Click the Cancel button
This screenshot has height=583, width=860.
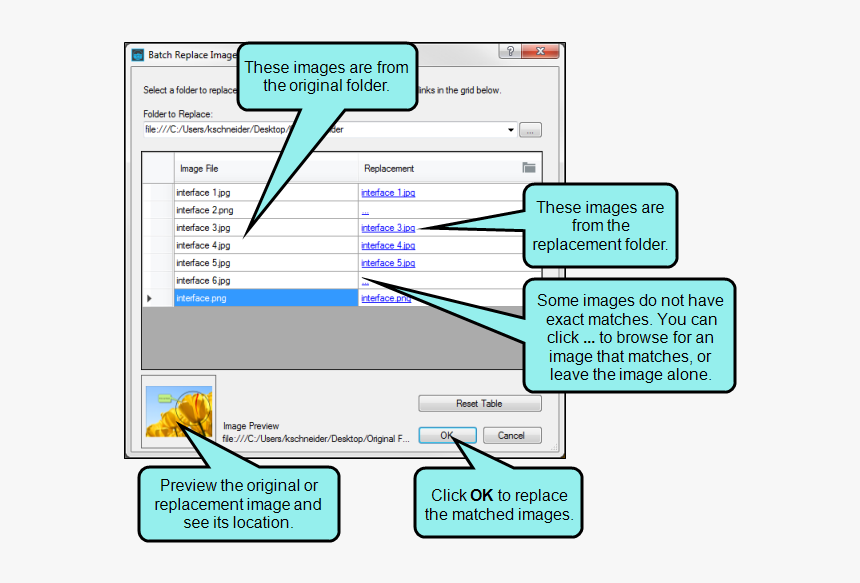point(512,435)
